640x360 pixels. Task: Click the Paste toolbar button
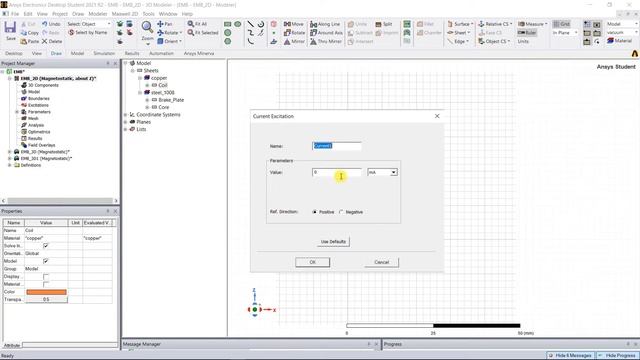29,41
